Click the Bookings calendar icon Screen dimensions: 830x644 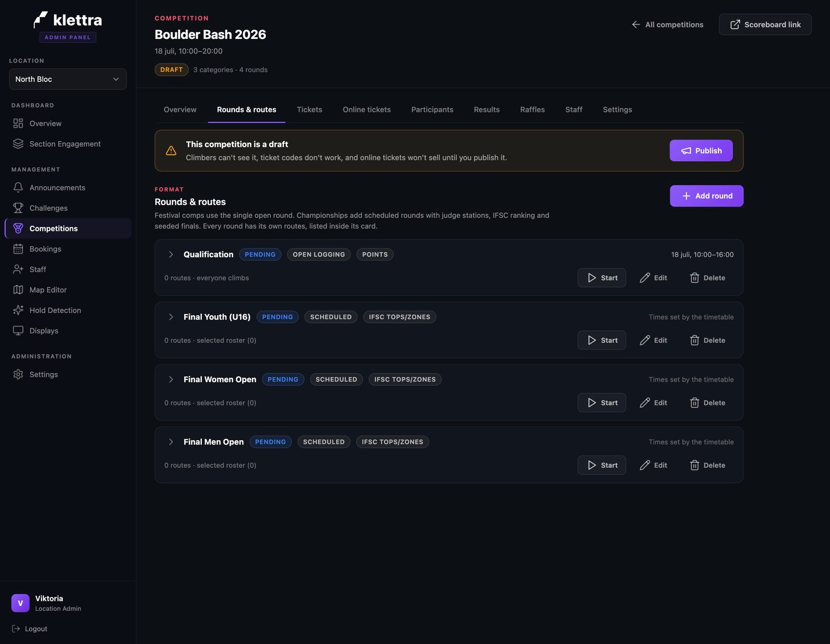18,249
